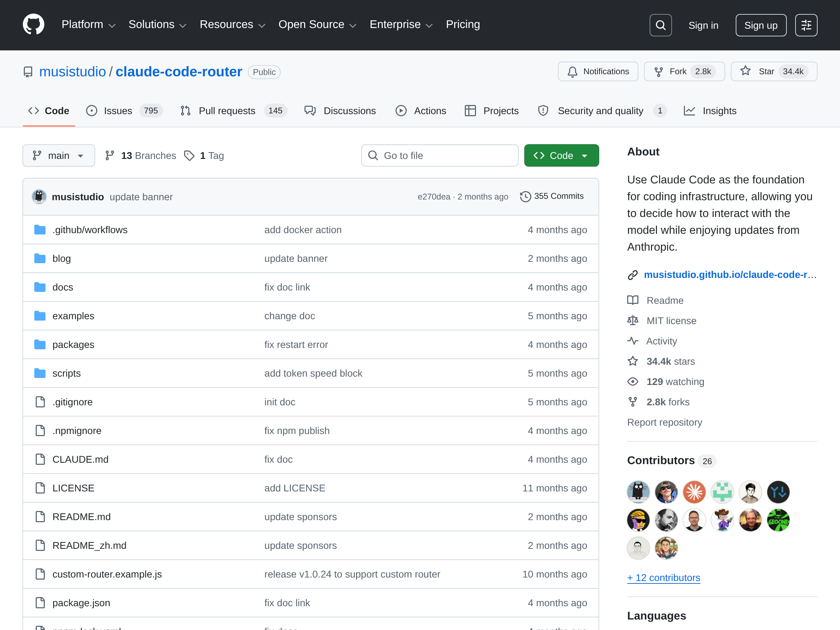
Task: Open the docs folder
Action: coord(63,287)
